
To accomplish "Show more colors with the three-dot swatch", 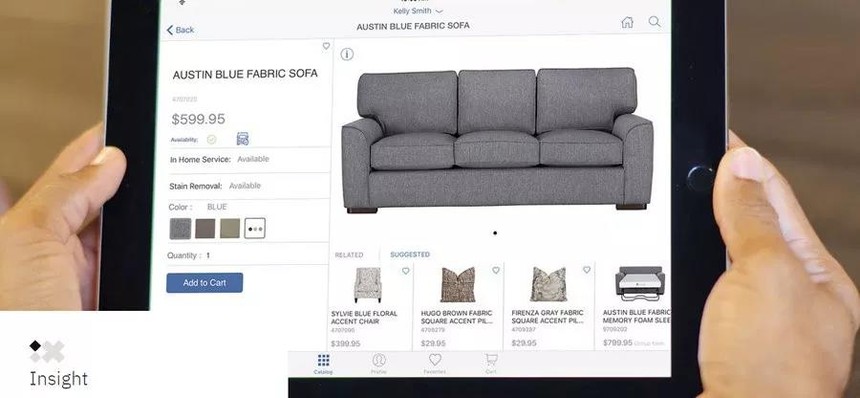I will (x=254, y=229).
